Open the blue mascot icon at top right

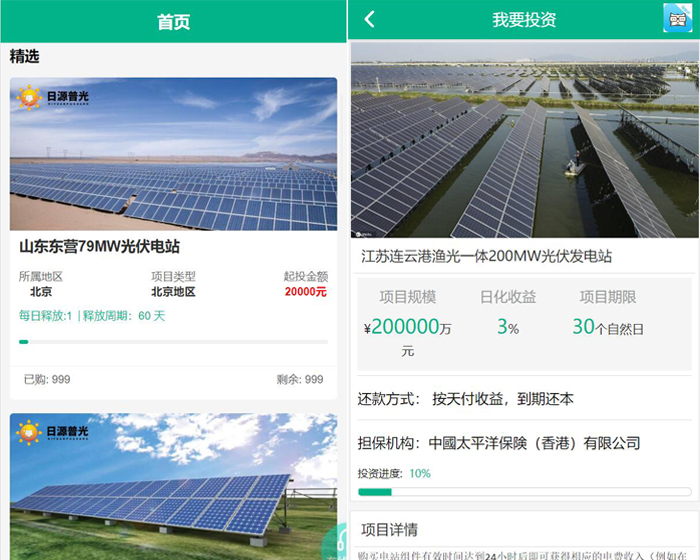click(x=678, y=20)
